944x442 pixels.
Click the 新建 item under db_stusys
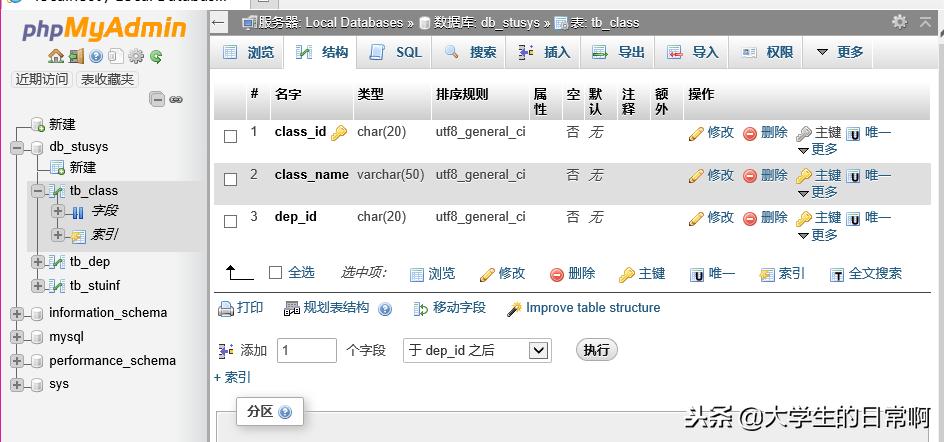pyautogui.click(x=82, y=167)
